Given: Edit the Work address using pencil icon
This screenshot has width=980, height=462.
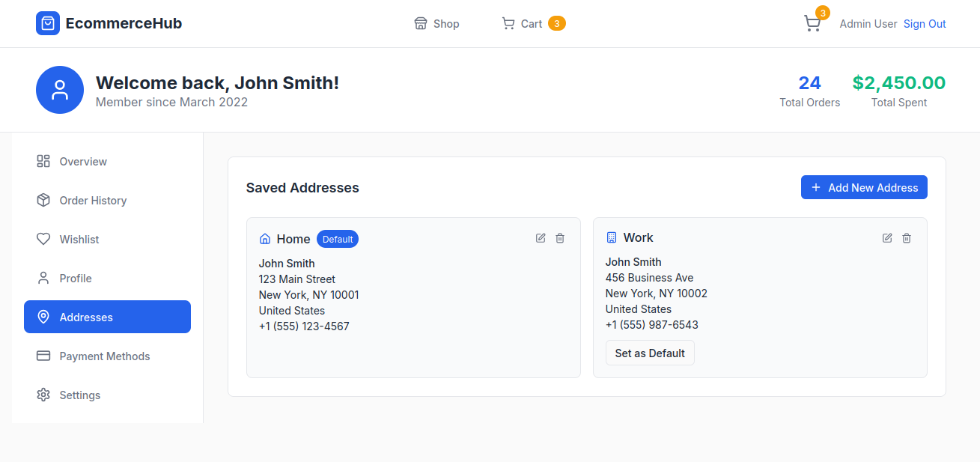Looking at the screenshot, I should tap(887, 238).
